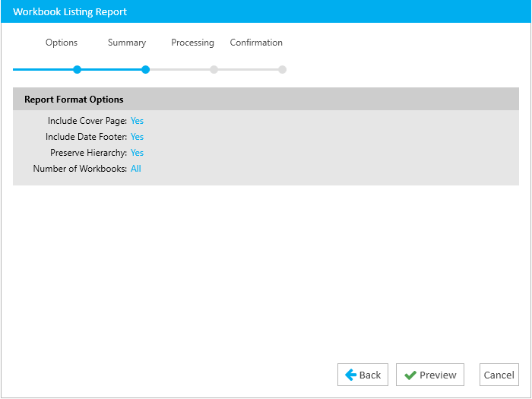Click the blue progress bar segment before Options

click(x=43, y=70)
